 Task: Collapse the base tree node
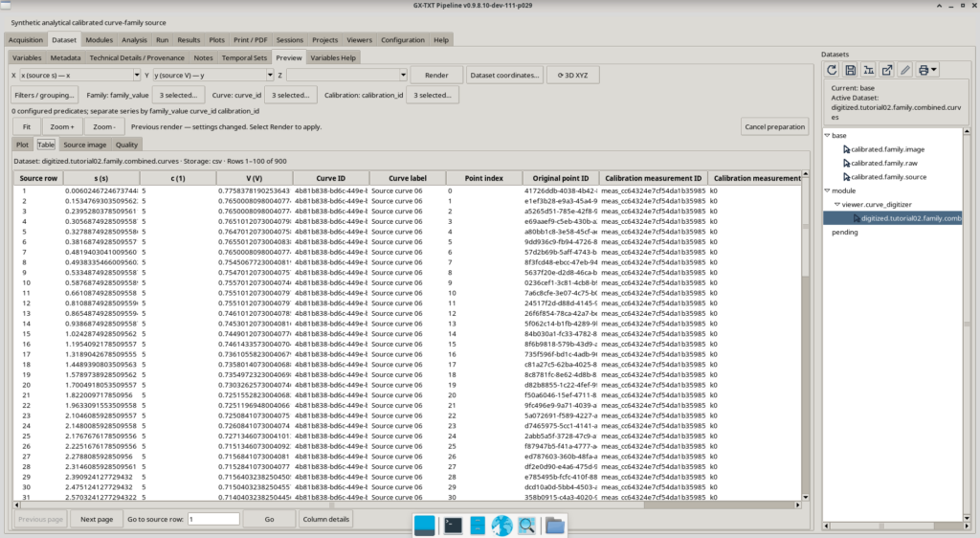click(828, 136)
